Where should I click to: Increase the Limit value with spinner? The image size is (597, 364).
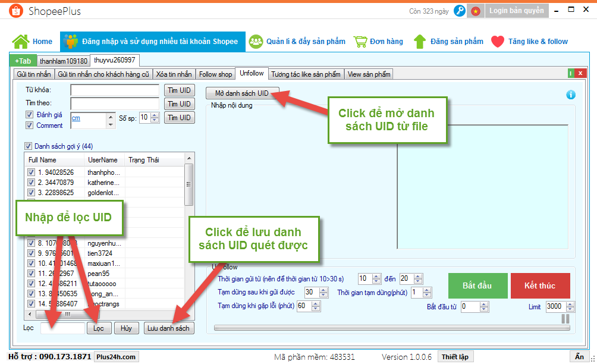click(x=571, y=304)
